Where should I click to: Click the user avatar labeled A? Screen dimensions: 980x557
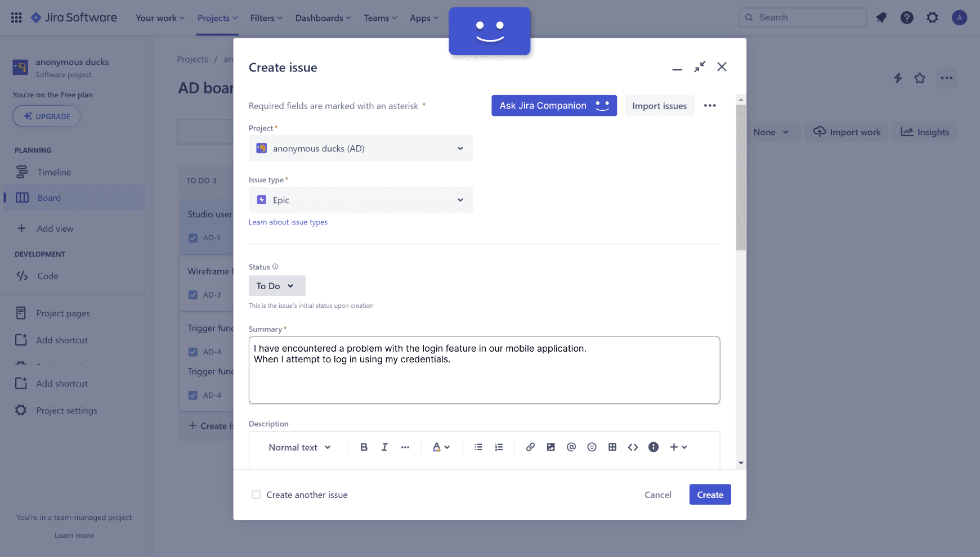960,17
